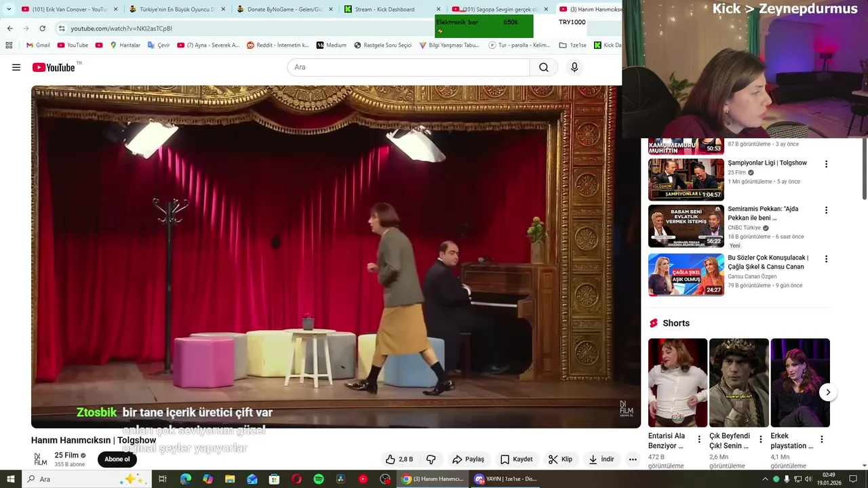The image size is (868, 488).
Task: Play the Çağla Şikel & Cansu Canan thumbnail
Action: tap(686, 274)
